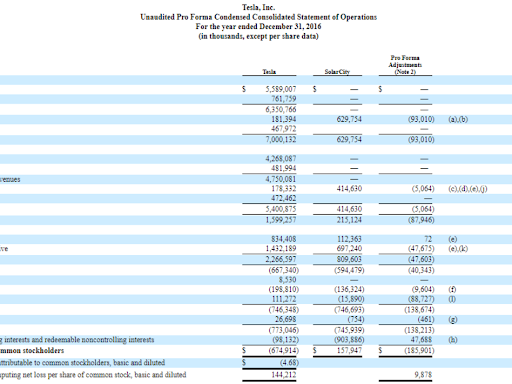Select the per share value (4.68)
Viewport: 512px width, 384px height.
click(x=289, y=362)
